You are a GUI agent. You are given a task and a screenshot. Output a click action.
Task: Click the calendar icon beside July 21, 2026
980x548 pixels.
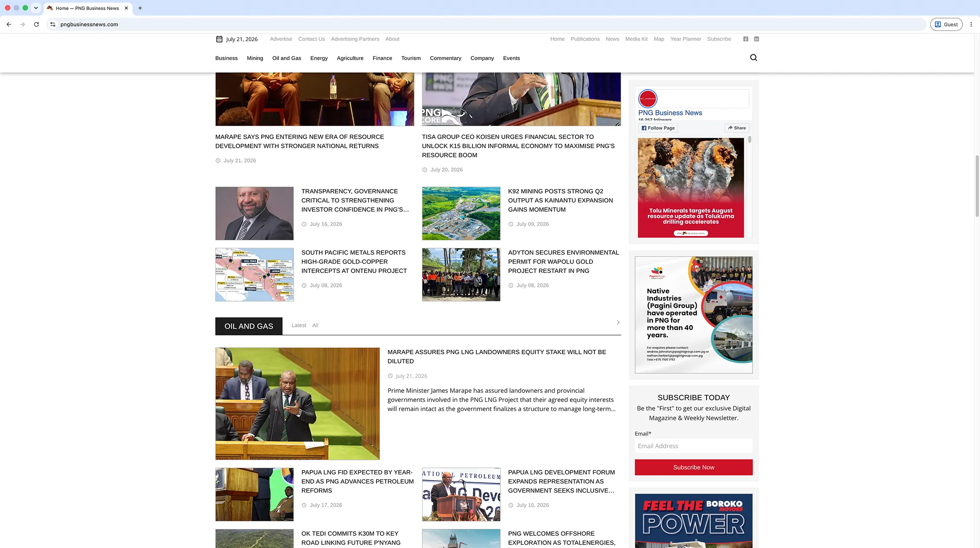[x=219, y=39]
